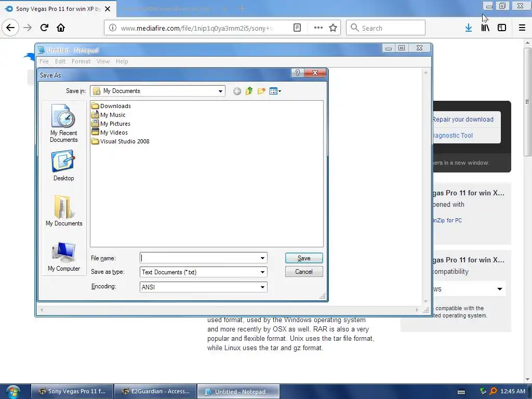
Task: Click the address bar URL
Action: [197, 28]
